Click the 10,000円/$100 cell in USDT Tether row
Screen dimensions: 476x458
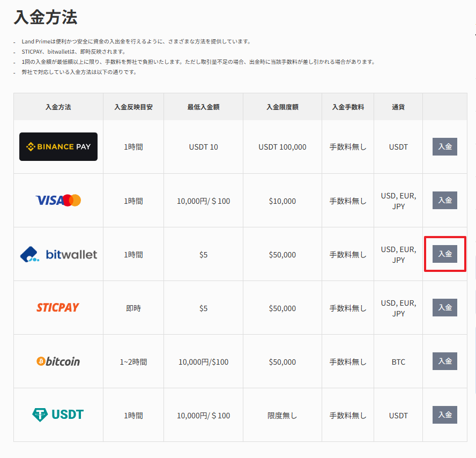point(203,416)
